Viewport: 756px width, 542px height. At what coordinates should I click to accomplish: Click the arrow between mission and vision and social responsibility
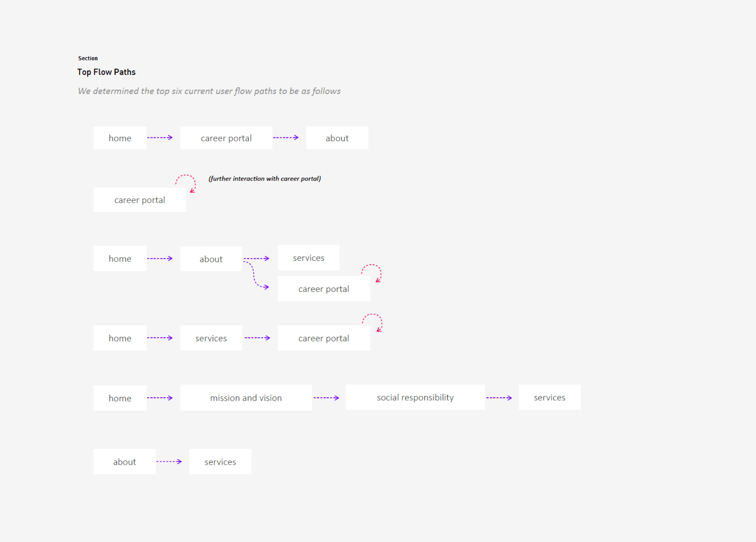click(x=326, y=398)
